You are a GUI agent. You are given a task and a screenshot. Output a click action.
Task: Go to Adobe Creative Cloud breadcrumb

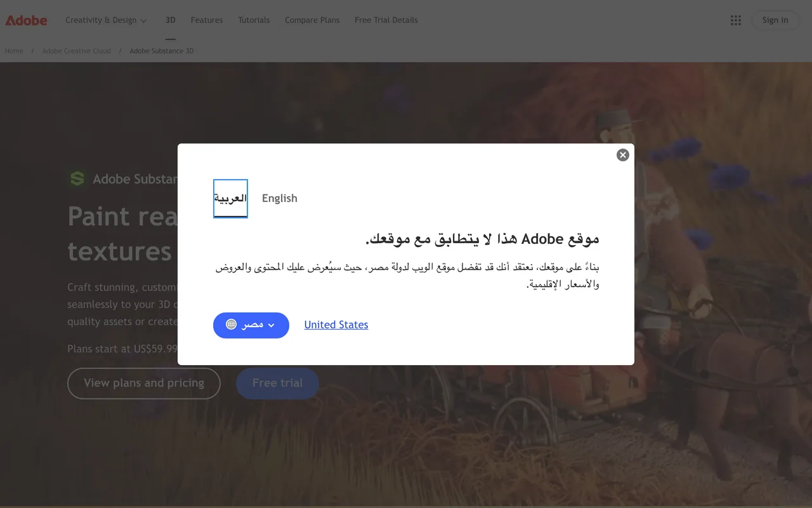point(76,51)
